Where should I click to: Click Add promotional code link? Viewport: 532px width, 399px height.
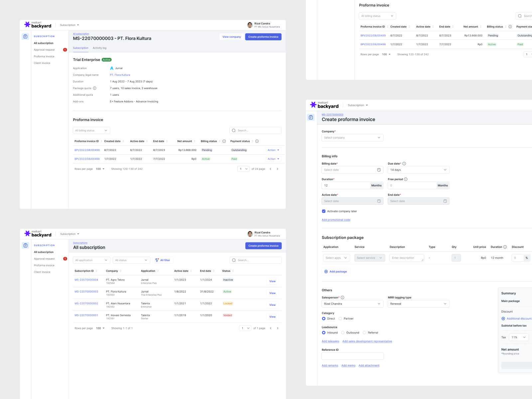click(336, 220)
